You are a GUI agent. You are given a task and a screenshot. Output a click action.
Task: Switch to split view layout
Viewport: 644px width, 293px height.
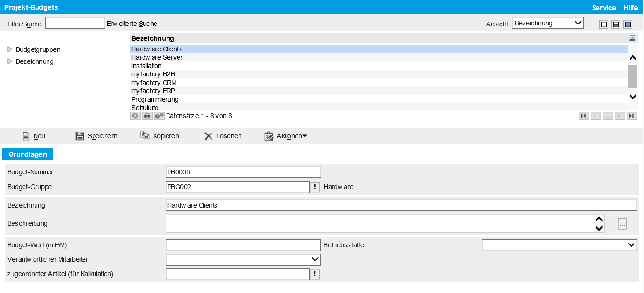616,24
